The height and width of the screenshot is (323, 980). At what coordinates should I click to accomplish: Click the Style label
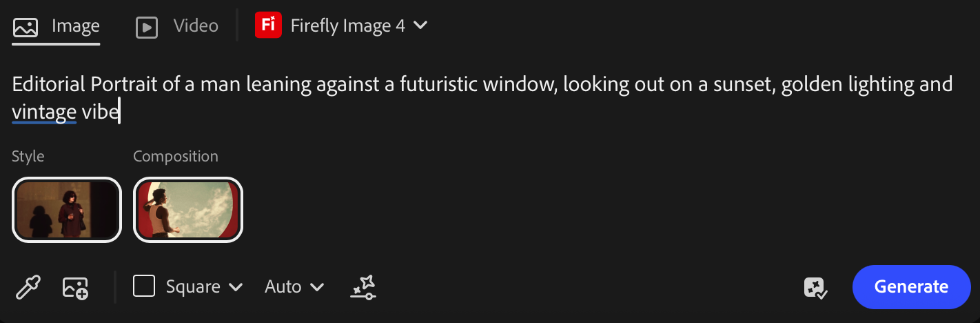click(28, 157)
